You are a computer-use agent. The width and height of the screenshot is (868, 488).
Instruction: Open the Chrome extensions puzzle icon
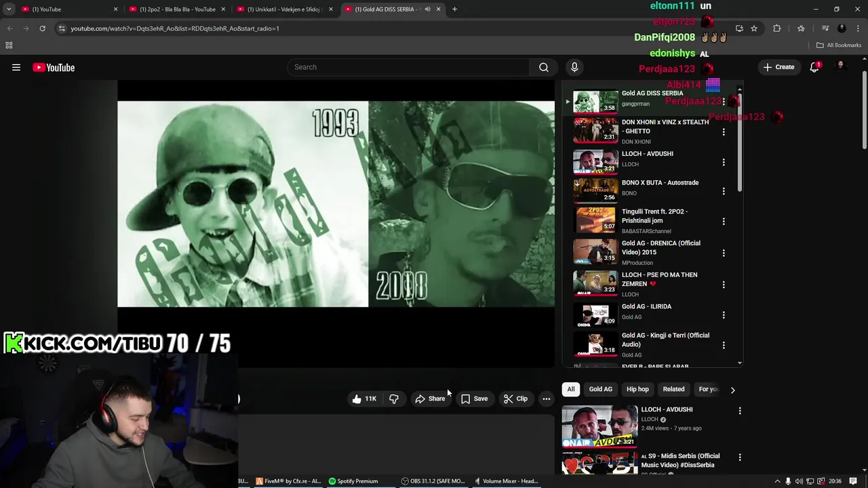pyautogui.click(x=777, y=28)
